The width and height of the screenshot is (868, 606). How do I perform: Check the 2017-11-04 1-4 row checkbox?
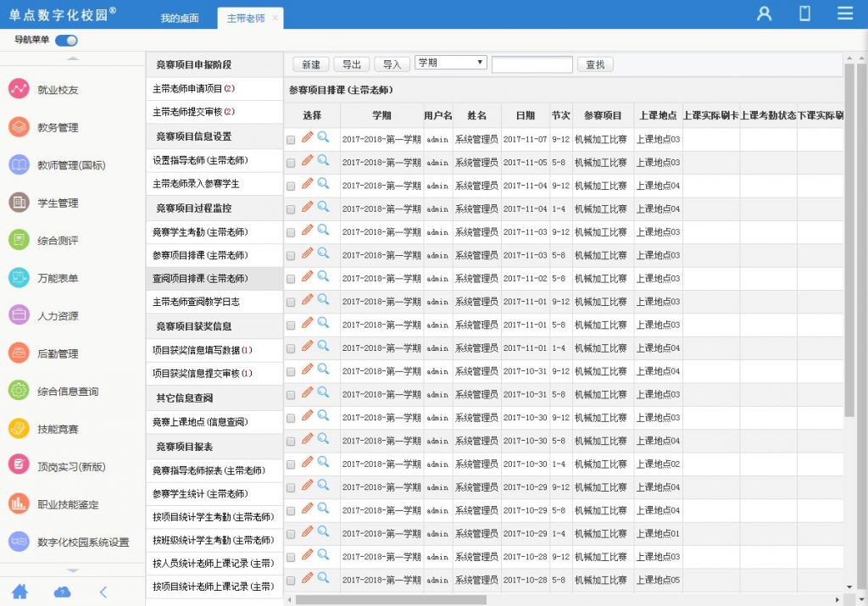[291, 209]
